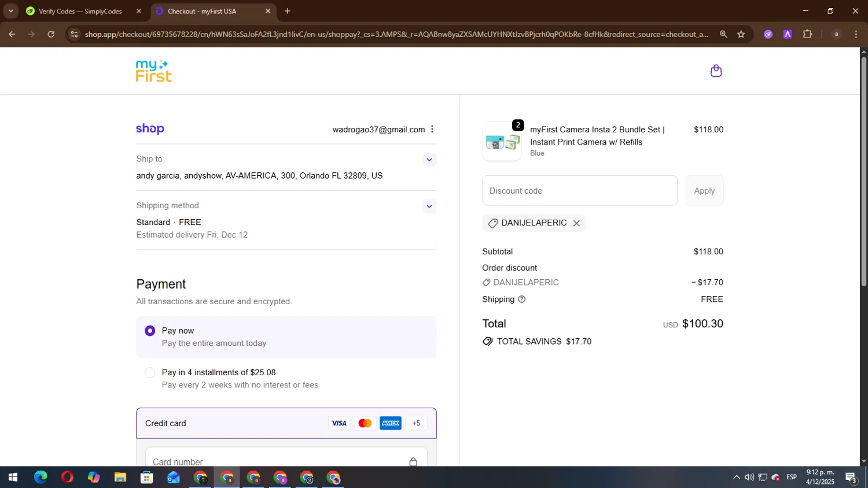The image size is (868, 488).
Task: Switch to the Checkout - myFirst USA tab
Action: point(202,11)
